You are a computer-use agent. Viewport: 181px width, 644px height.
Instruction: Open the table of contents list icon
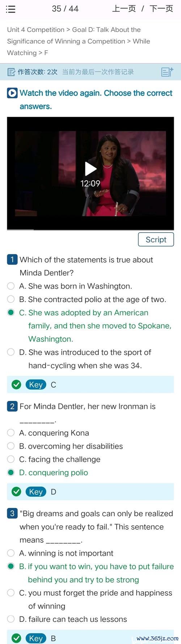(x=11, y=9)
